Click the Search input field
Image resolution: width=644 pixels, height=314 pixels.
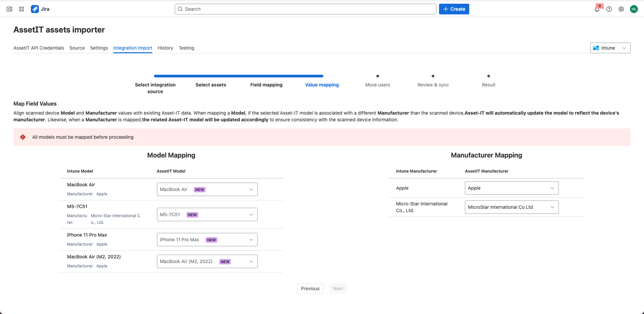coord(305,9)
